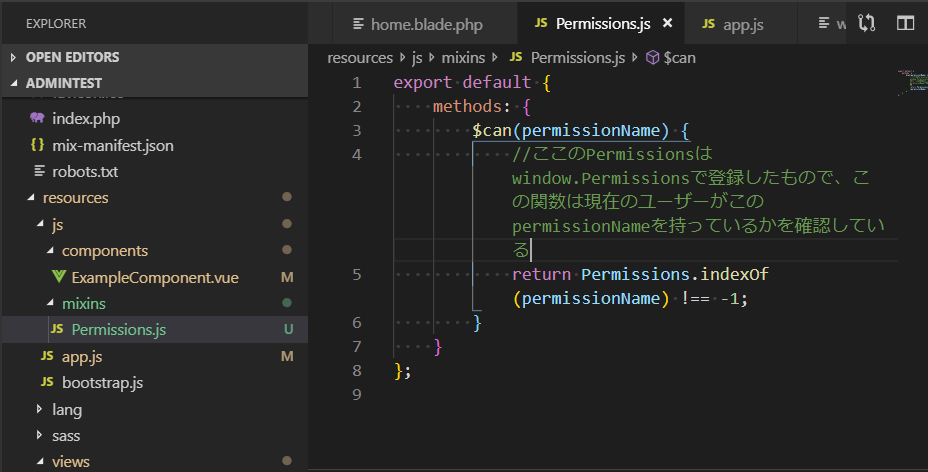Screen dimensions: 928x472
Task: Click the JS icon on app.js tab
Action: point(708,24)
